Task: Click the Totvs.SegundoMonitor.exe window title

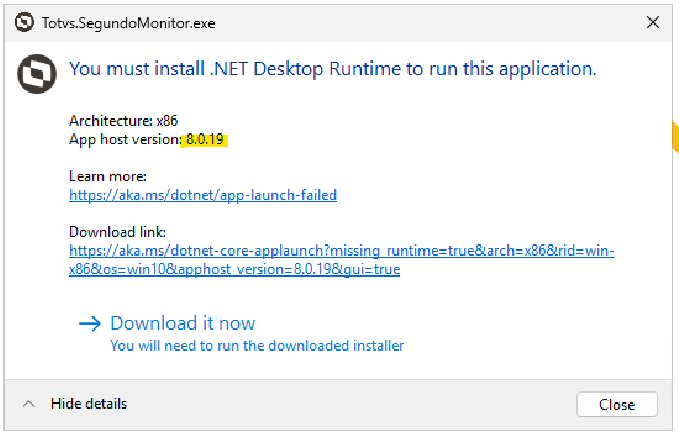Action: tap(129, 22)
